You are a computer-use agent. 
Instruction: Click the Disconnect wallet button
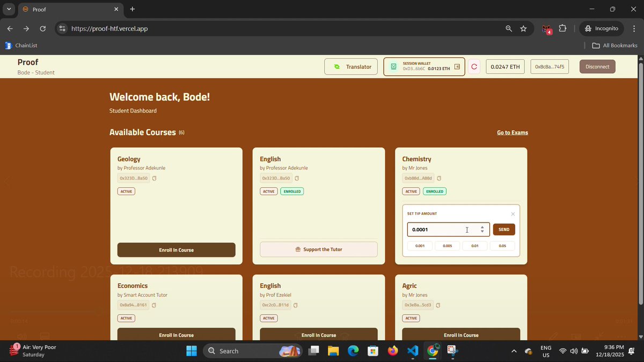(597, 67)
